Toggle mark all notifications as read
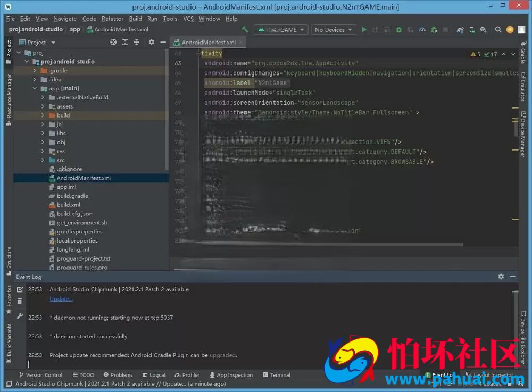Viewport: 532px width, 392px height. (x=20, y=289)
